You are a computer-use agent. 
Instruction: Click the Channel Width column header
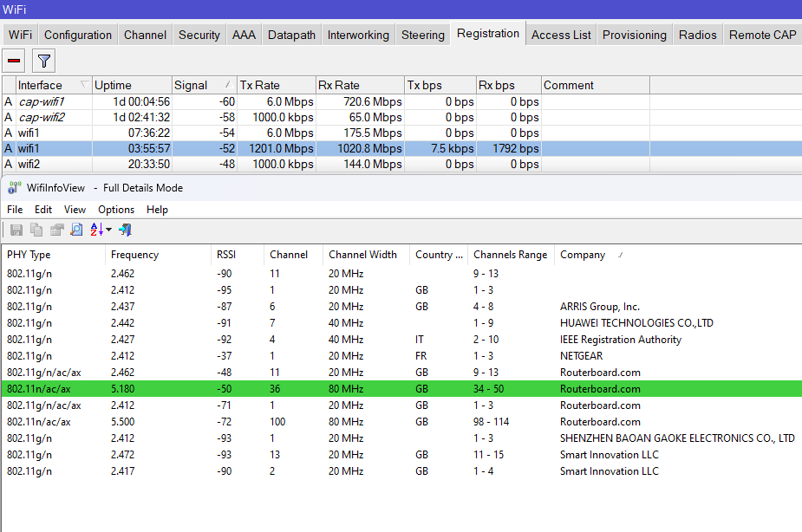click(366, 255)
